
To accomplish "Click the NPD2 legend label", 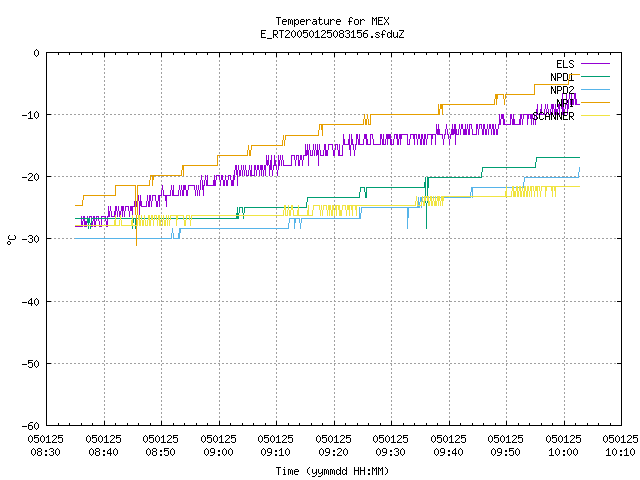I will [x=562, y=90].
